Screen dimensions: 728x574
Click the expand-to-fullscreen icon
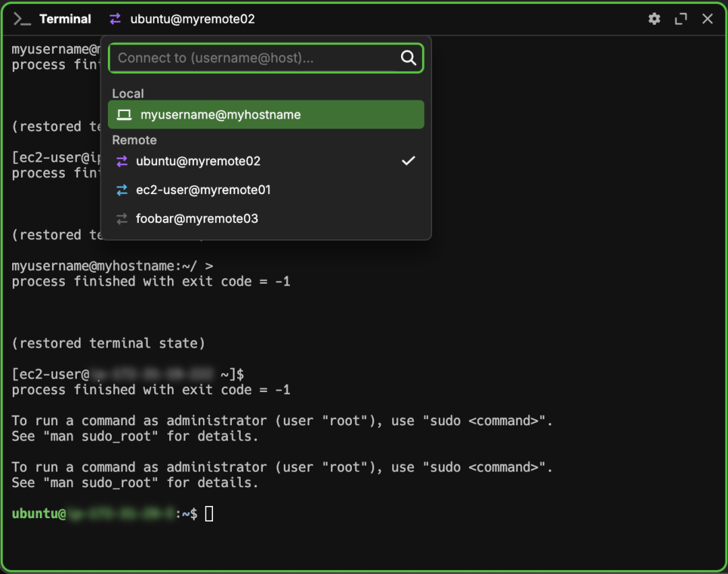click(681, 19)
